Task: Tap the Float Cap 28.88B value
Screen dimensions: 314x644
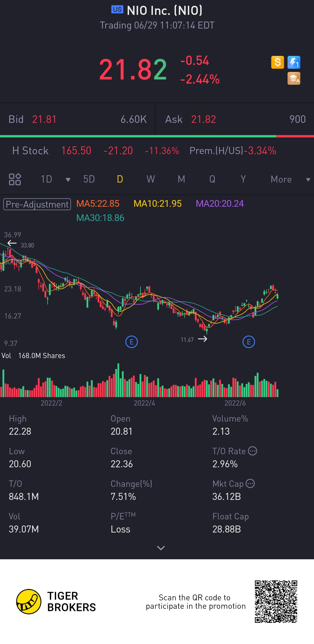Action: pyautogui.click(x=226, y=529)
